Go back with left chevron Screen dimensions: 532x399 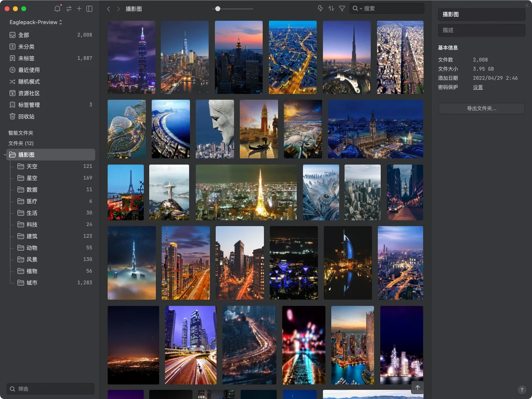point(108,9)
